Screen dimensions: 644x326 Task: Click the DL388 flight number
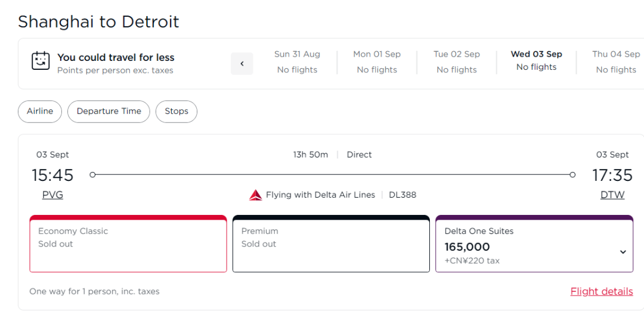click(x=402, y=195)
